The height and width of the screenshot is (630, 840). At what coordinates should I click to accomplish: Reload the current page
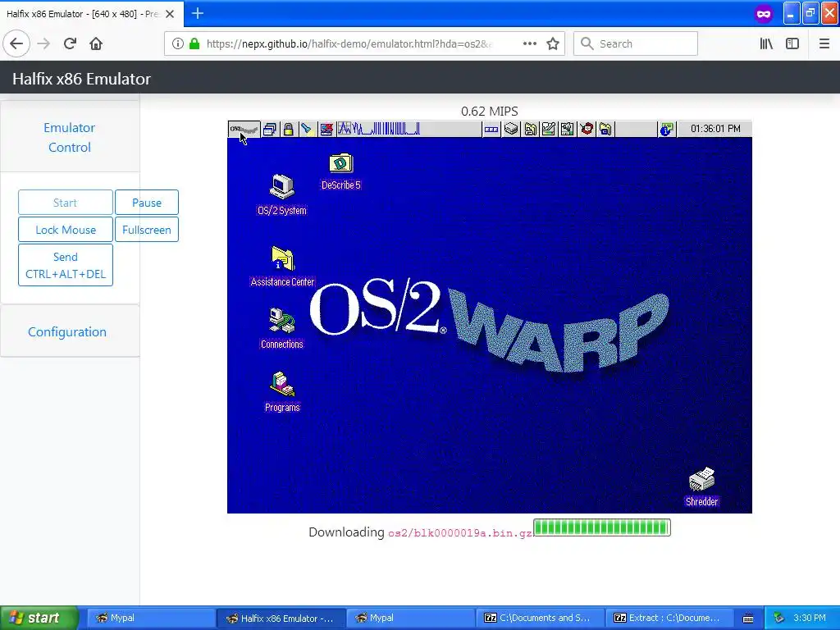70,44
